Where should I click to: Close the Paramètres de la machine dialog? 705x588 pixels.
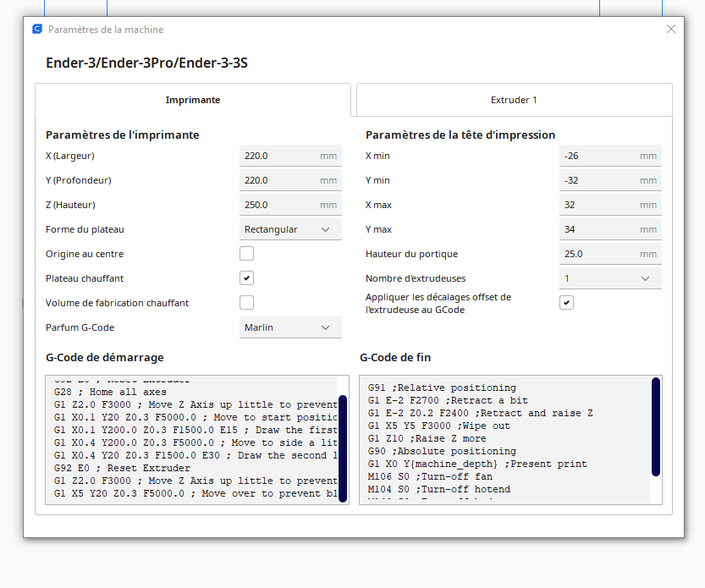(x=671, y=30)
